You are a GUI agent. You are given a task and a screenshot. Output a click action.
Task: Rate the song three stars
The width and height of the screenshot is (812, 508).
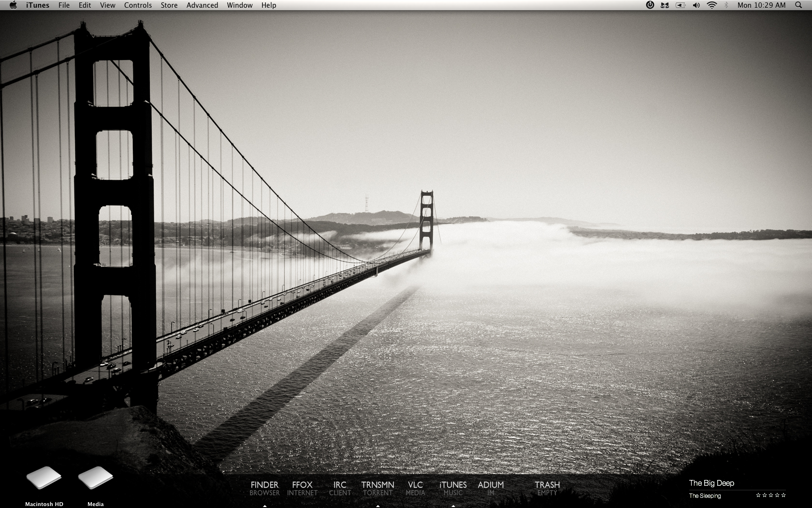pyautogui.click(x=771, y=495)
